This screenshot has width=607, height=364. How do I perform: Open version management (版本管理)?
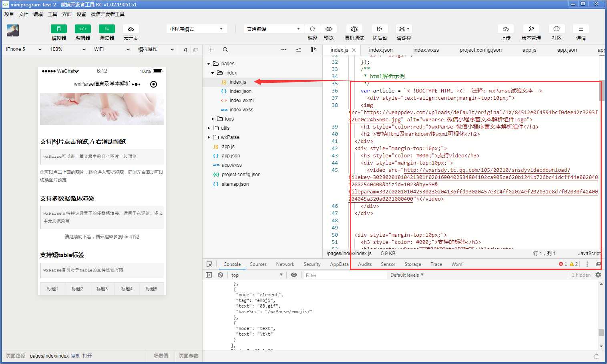[x=531, y=29]
